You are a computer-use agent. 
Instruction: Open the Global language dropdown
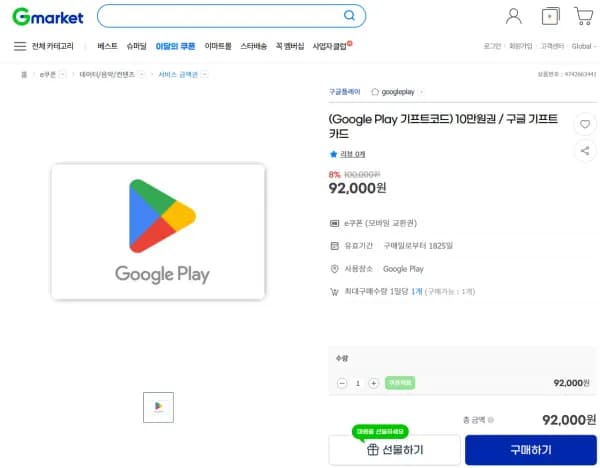(584, 46)
